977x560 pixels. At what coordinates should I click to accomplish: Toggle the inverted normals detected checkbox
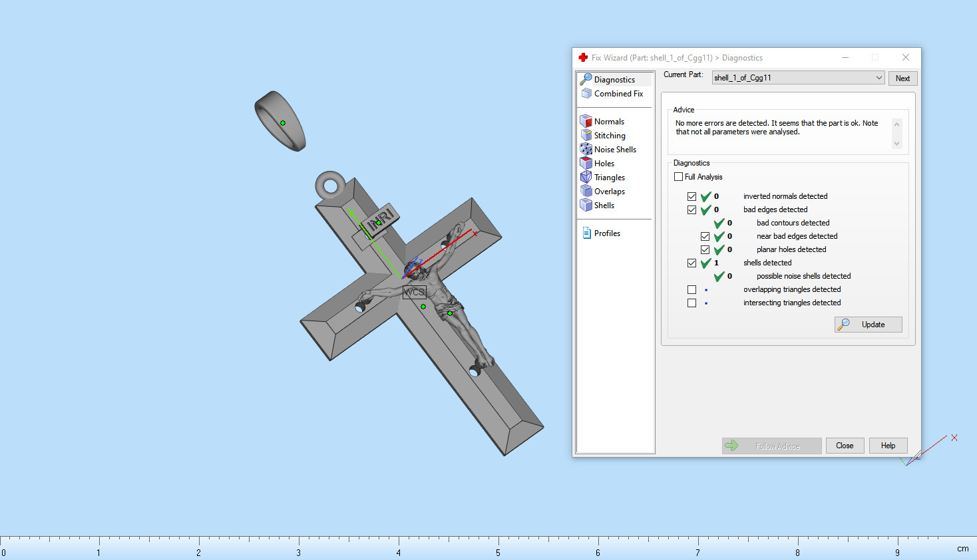click(691, 196)
